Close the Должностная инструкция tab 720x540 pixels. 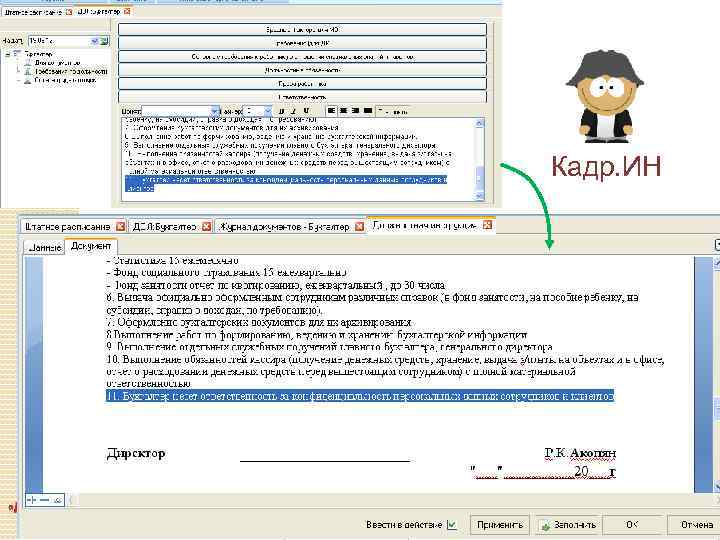coord(488,225)
